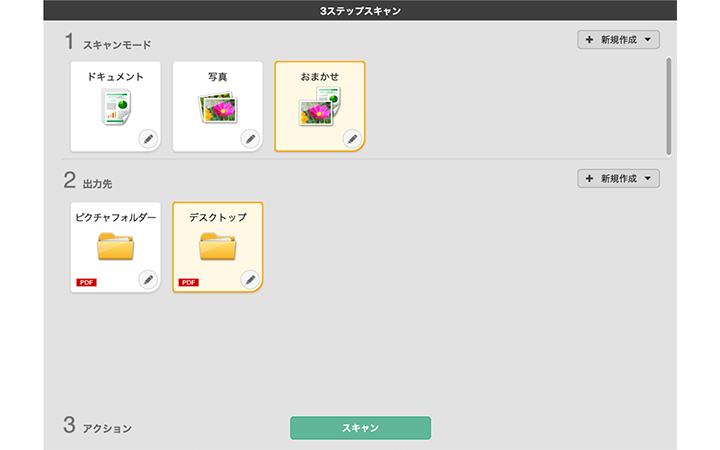Click the pencil edit icon on ドキュメント card
The height and width of the screenshot is (450, 720).
[147, 139]
